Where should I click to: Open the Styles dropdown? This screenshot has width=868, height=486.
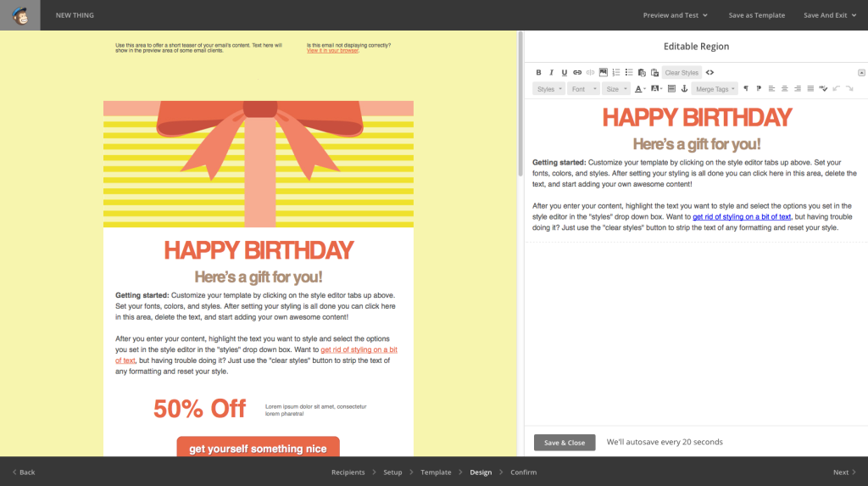548,89
